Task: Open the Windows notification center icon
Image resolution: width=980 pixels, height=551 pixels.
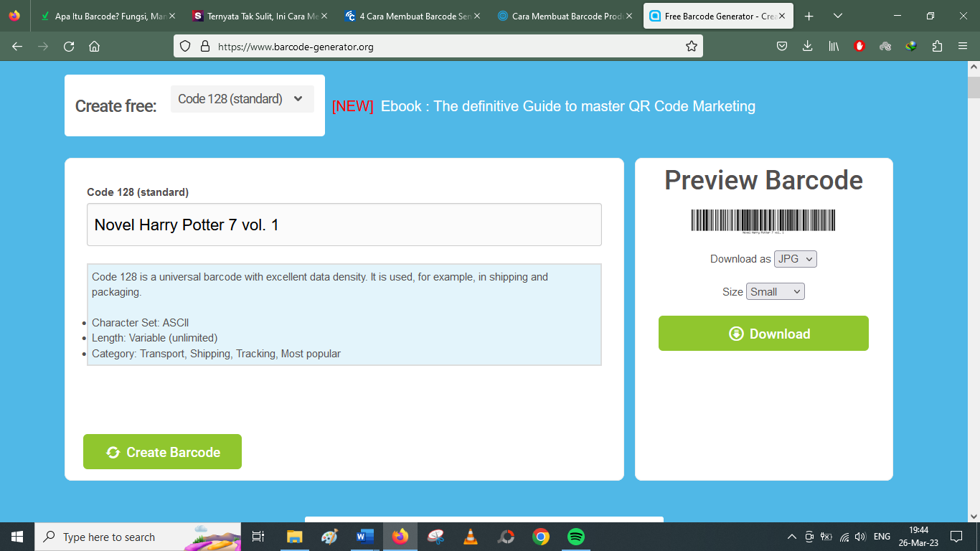Action: [x=956, y=537]
